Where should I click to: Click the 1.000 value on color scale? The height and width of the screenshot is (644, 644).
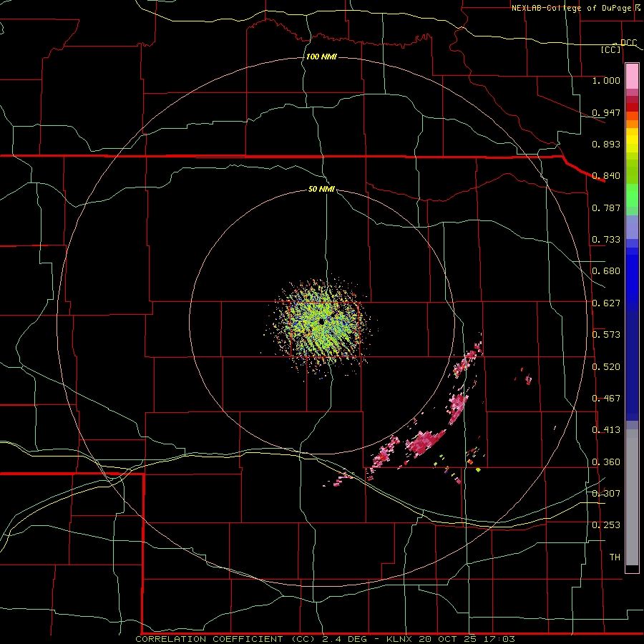click(x=606, y=80)
